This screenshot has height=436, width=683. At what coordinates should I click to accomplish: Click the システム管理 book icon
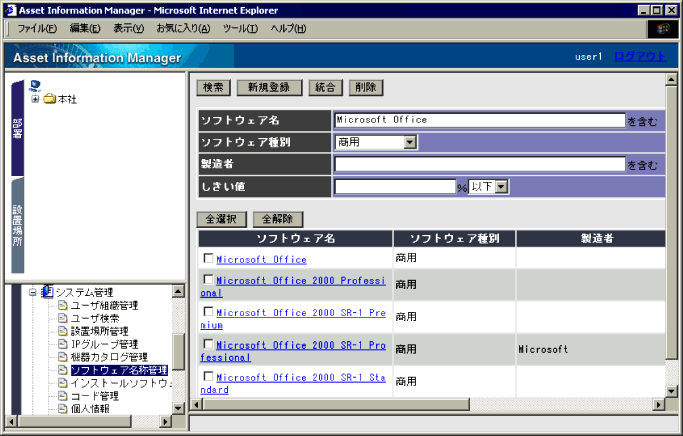47,292
